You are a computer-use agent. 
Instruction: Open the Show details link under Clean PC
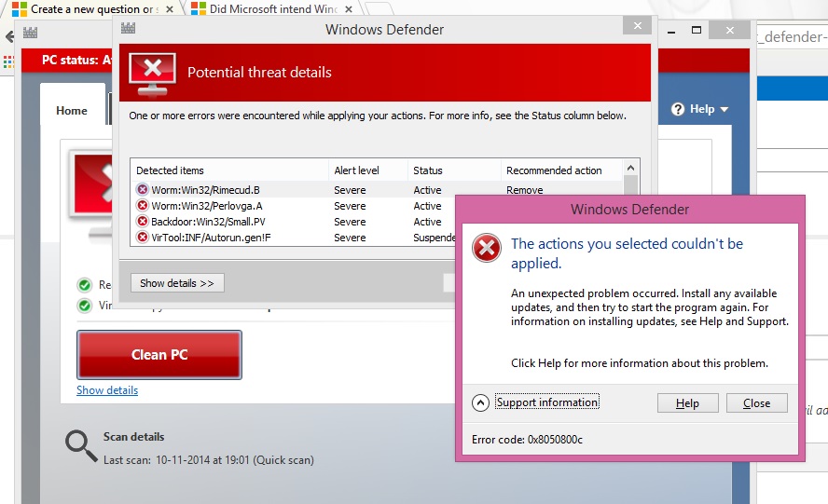107,390
